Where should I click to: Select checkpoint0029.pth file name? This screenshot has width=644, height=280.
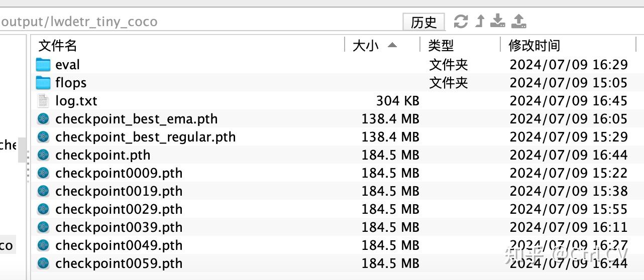[119, 209]
